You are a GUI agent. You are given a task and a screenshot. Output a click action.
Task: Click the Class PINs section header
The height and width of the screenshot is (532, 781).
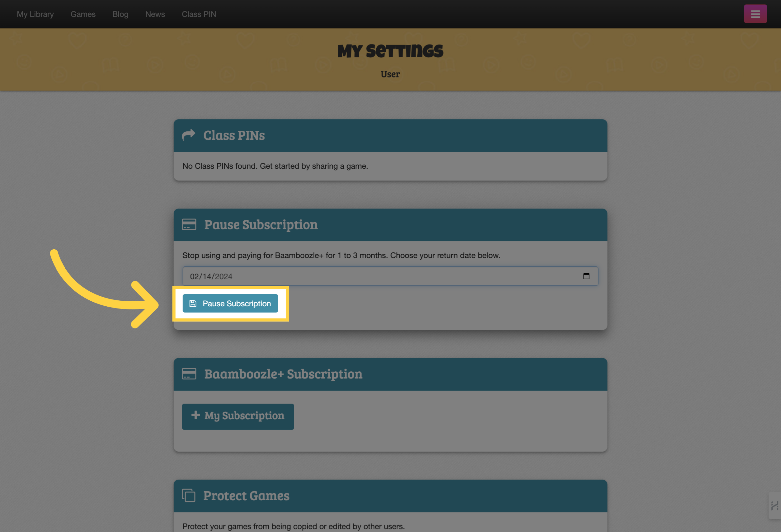point(390,135)
